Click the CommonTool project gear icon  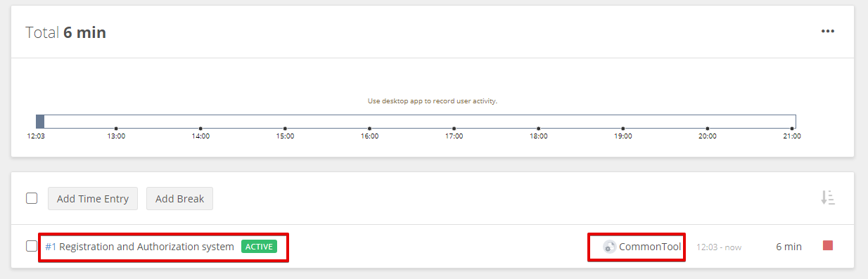609,247
